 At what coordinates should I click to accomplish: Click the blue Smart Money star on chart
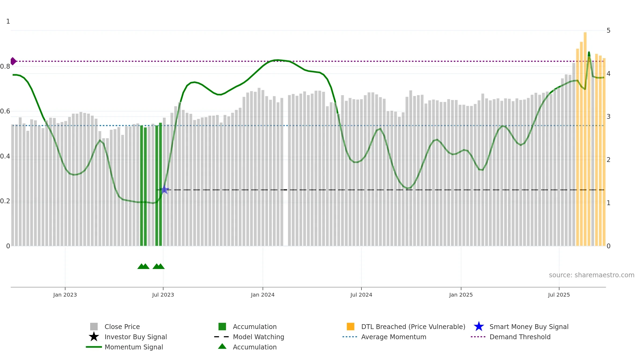point(164,190)
